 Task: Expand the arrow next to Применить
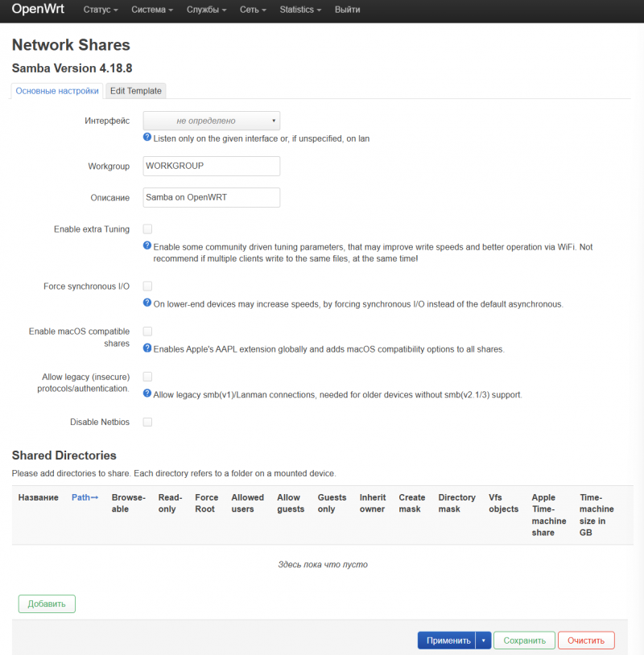[483, 641]
